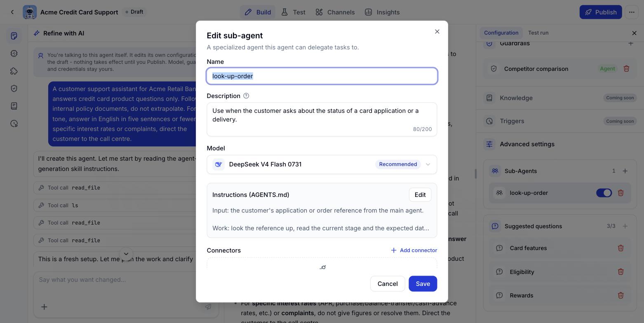Switch to the Test tab
Image resolution: width=644 pixels, height=323 pixels.
pyautogui.click(x=293, y=12)
